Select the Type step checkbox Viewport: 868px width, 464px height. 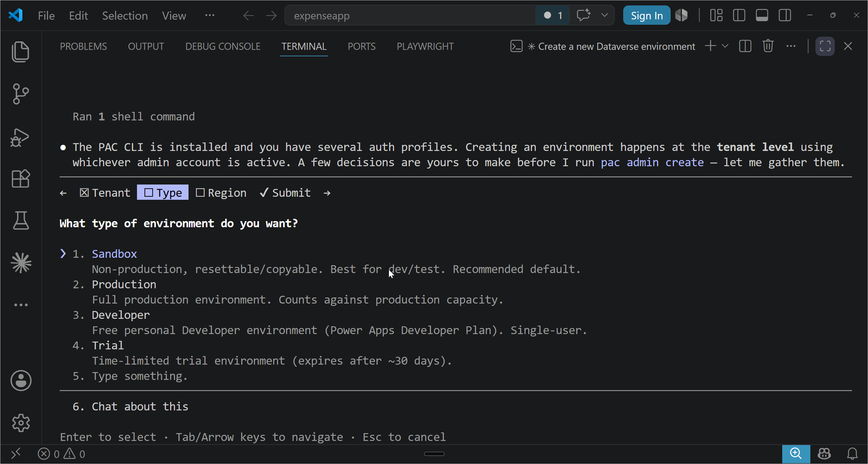[163, 192]
